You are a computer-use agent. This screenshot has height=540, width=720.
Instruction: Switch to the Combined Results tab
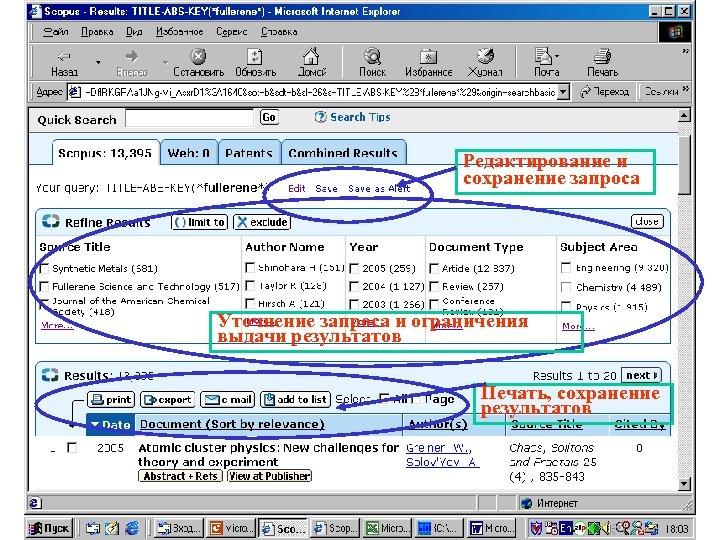pyautogui.click(x=343, y=152)
